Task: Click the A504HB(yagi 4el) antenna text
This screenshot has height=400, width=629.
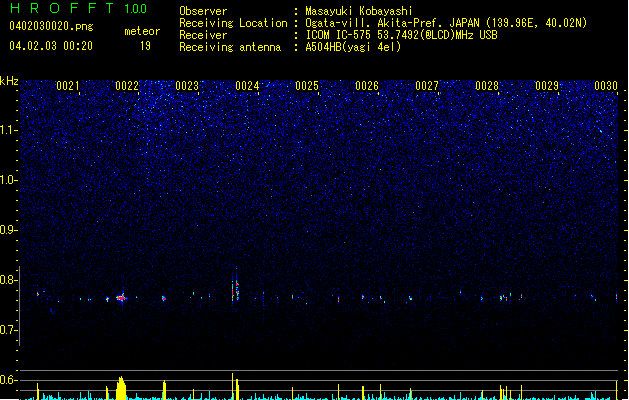Action: (353, 47)
